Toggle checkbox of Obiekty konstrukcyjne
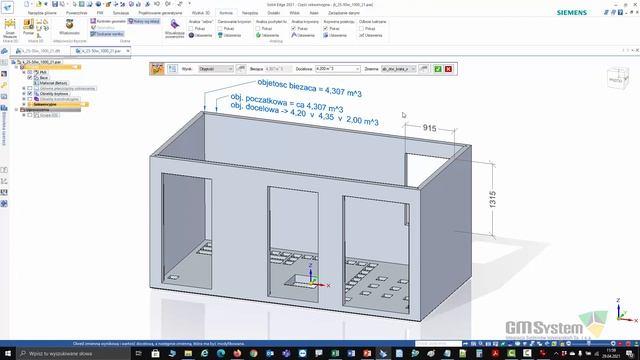 coord(30,99)
